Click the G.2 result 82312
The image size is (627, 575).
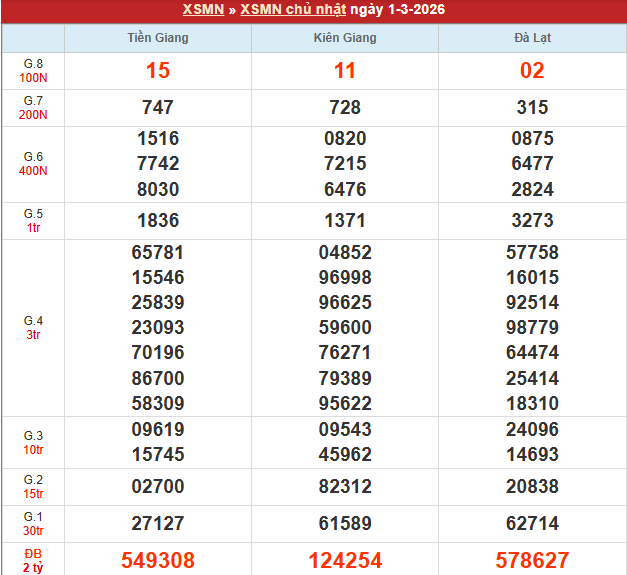click(345, 486)
